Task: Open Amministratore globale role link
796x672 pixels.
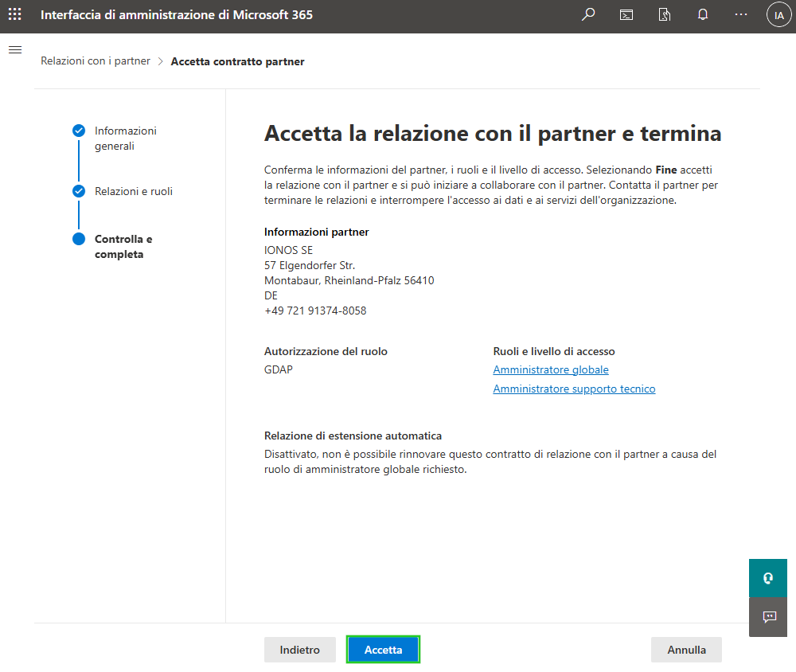Action: [551, 369]
